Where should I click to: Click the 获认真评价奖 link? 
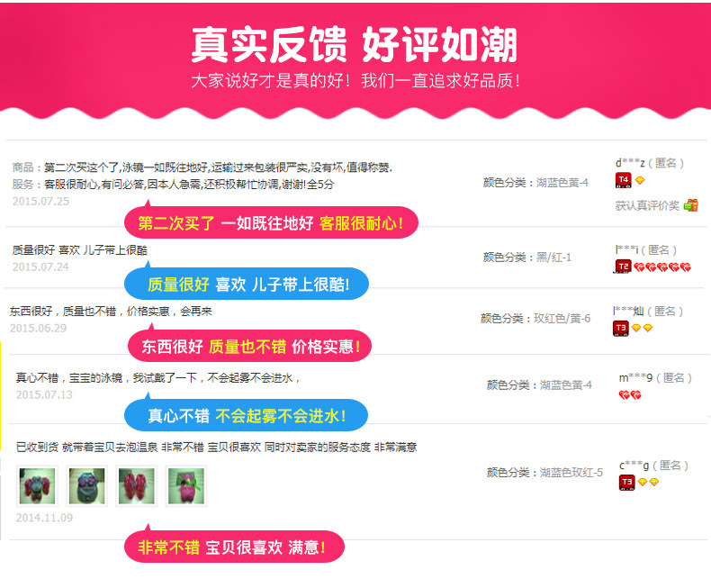pyautogui.click(x=647, y=205)
